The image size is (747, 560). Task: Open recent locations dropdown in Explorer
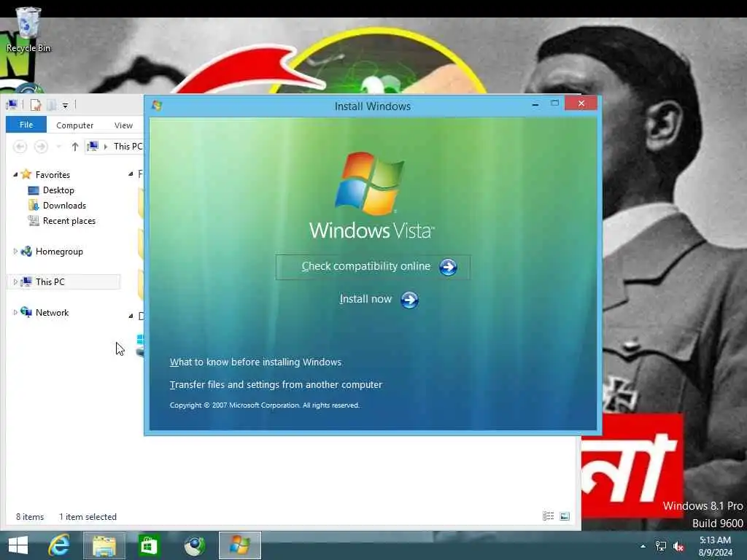coord(58,147)
